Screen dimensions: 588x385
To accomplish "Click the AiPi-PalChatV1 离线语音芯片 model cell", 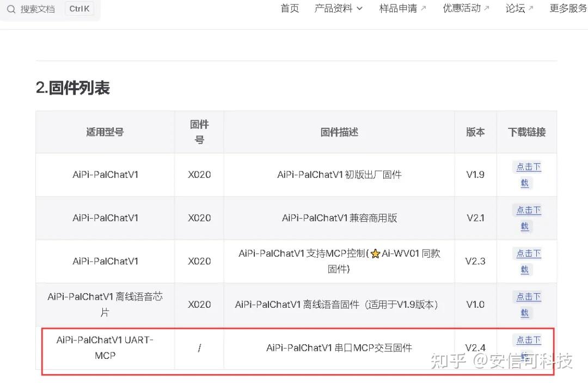I will pos(105,305).
